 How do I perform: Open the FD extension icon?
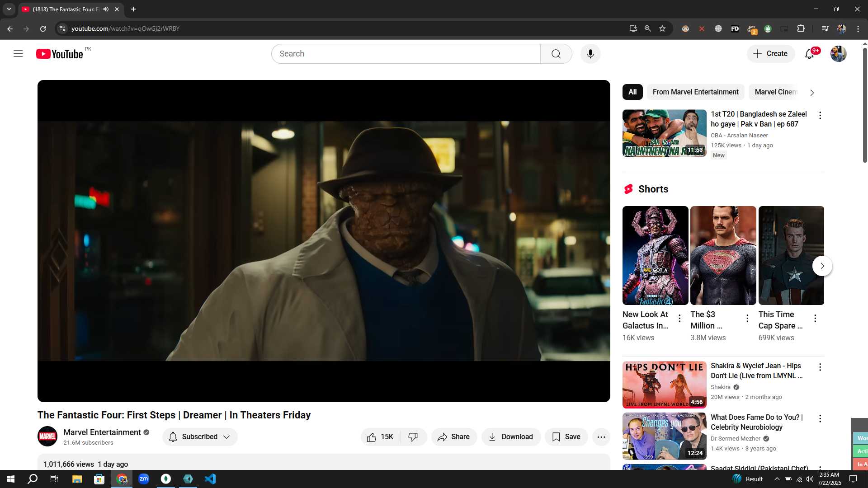point(735,28)
